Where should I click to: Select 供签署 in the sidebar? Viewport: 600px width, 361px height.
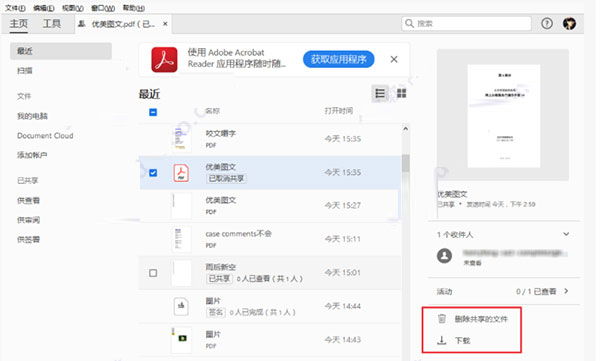pyautogui.click(x=28, y=239)
